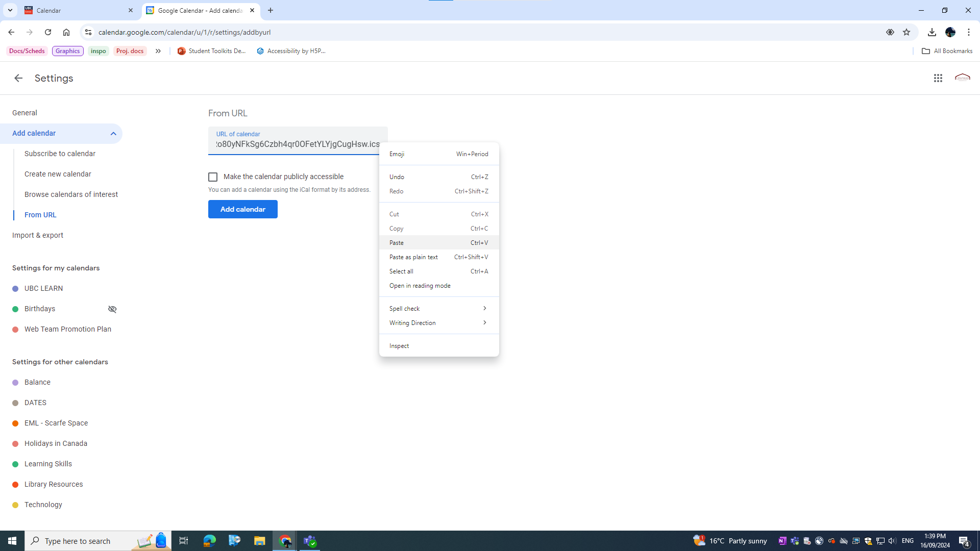Open the Google apps grid icon

point(938,78)
